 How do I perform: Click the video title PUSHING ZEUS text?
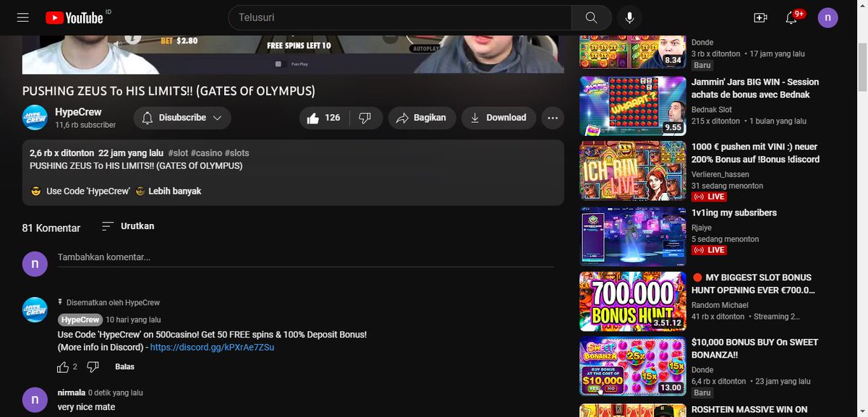(169, 91)
